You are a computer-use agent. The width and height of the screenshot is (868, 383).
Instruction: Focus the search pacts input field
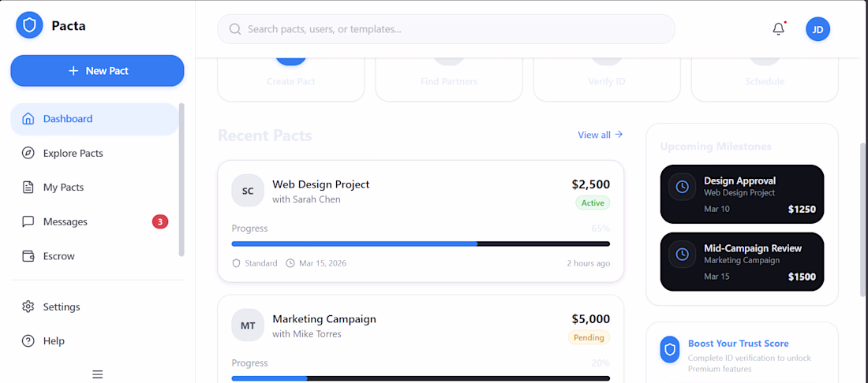click(458, 29)
